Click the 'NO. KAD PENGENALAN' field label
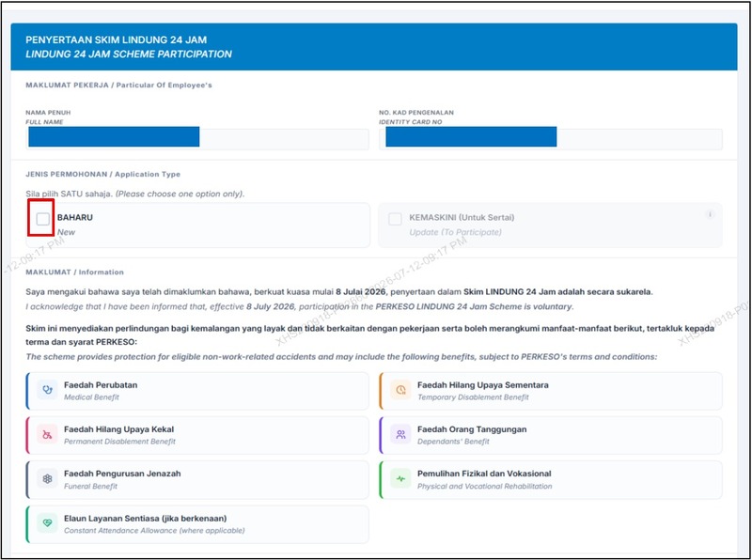This screenshot has width=752, height=560. coord(416,112)
